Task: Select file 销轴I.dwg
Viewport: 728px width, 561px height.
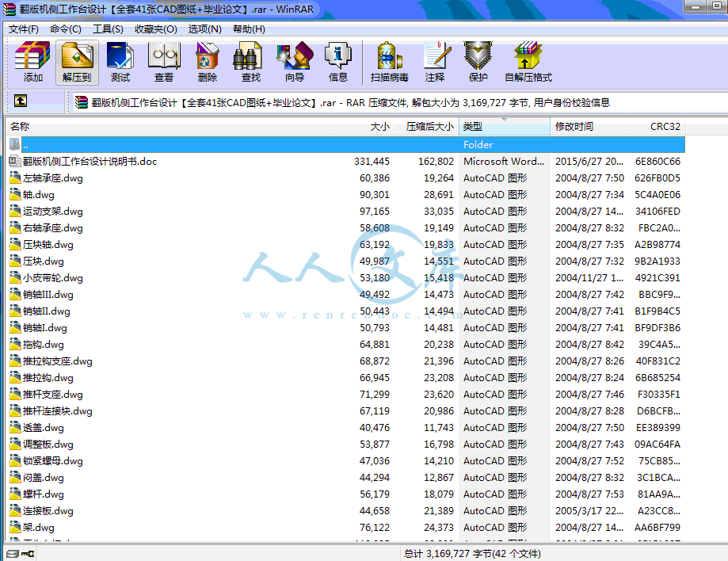Action: 45,328
